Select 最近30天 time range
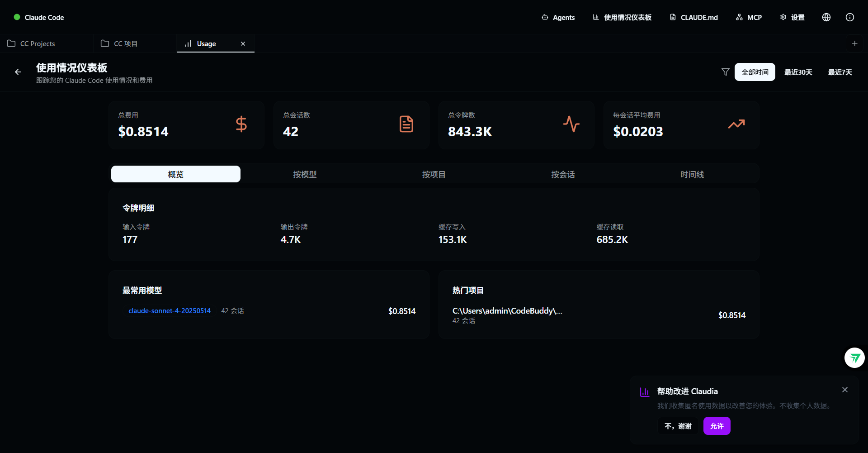Screen dimensions: 868x453 click(x=798, y=72)
